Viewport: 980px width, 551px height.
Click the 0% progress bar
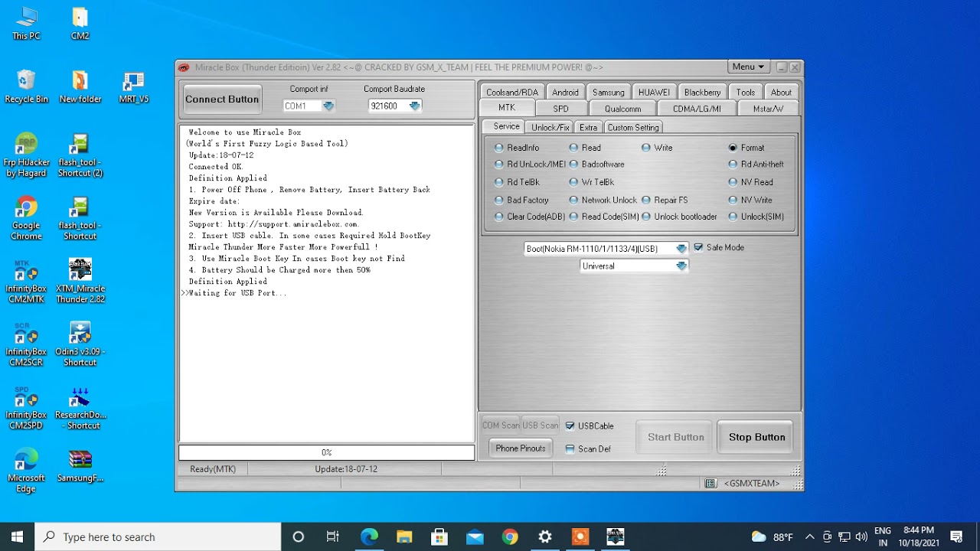[x=327, y=453]
